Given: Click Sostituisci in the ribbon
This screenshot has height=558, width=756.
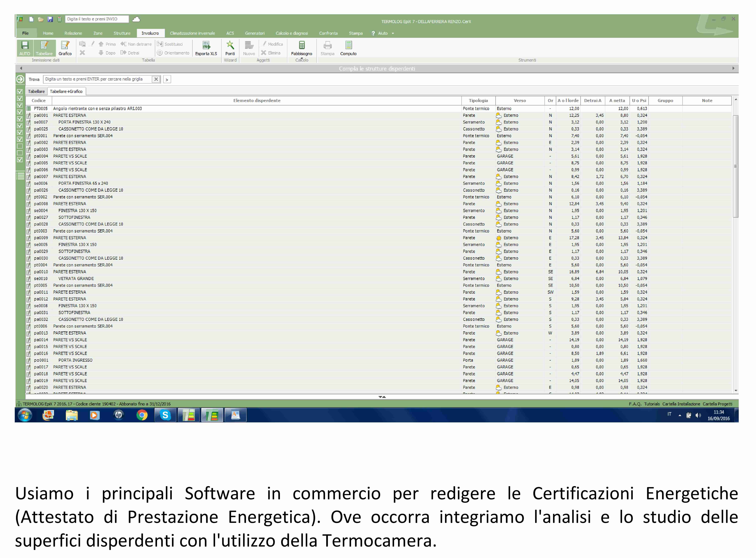Looking at the screenshot, I should click(170, 44).
